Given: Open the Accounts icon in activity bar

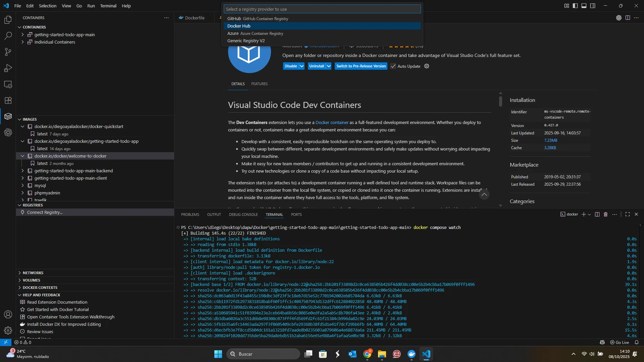Looking at the screenshot, I should tap(8, 314).
